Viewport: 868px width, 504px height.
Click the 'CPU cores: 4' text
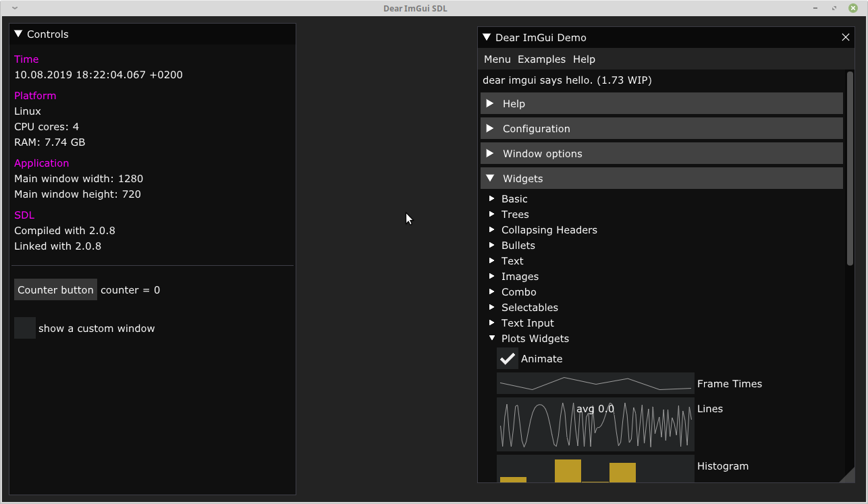point(47,127)
